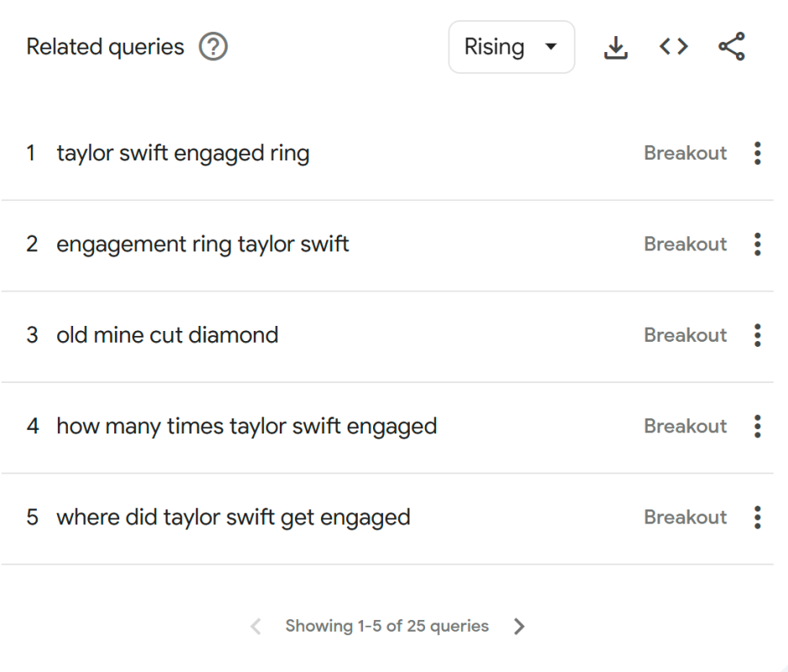Share the related queries widget

point(731,48)
